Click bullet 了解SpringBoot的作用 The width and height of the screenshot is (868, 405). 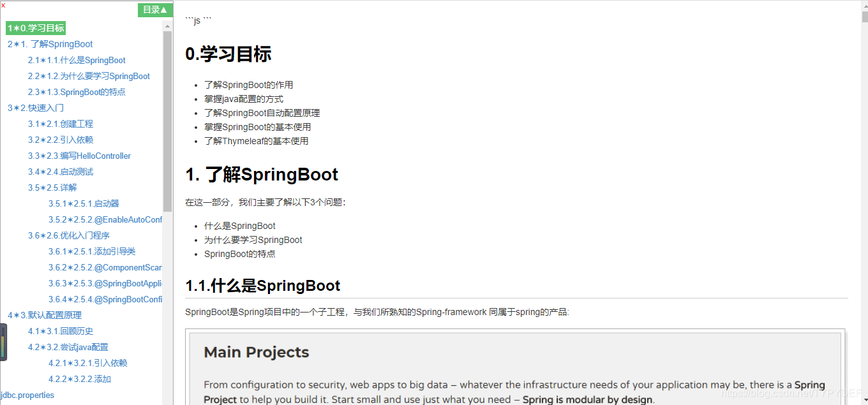click(249, 85)
